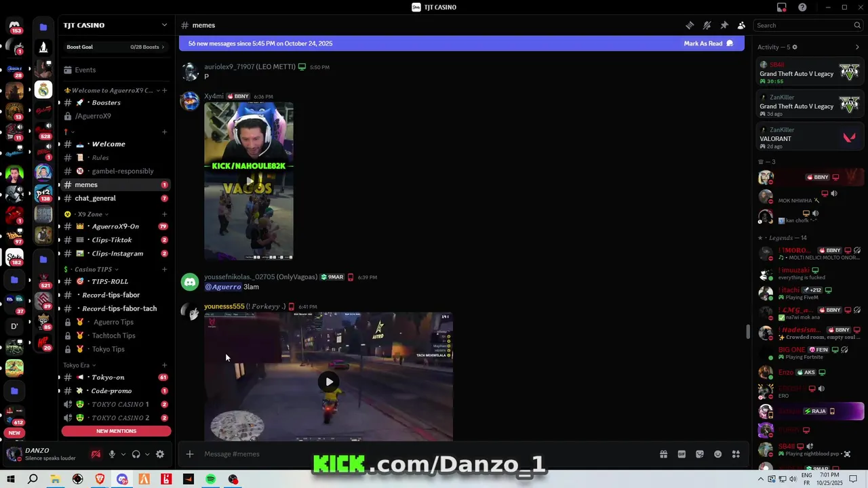Add channel to Tokyo Era with plus
The image size is (868, 488).
164,365
